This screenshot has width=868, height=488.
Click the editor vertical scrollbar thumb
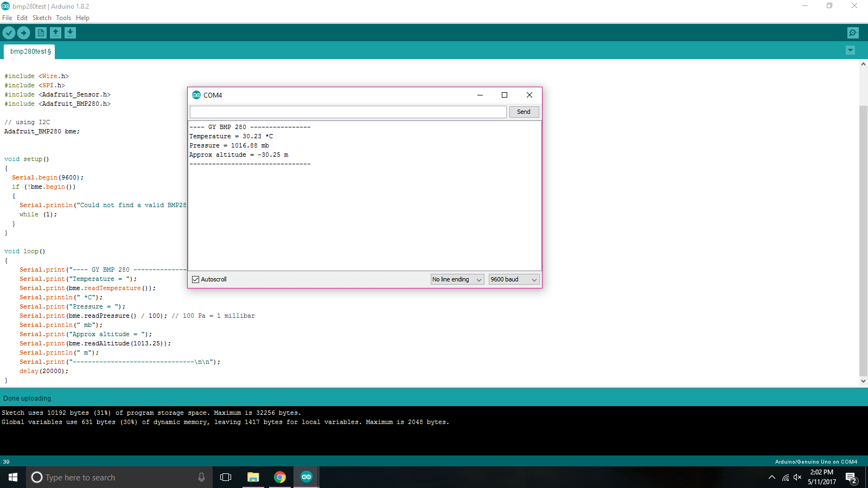tap(863, 241)
